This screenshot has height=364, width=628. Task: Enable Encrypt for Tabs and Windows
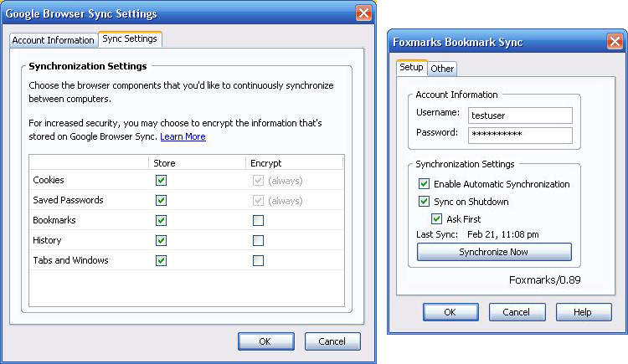pyautogui.click(x=259, y=261)
